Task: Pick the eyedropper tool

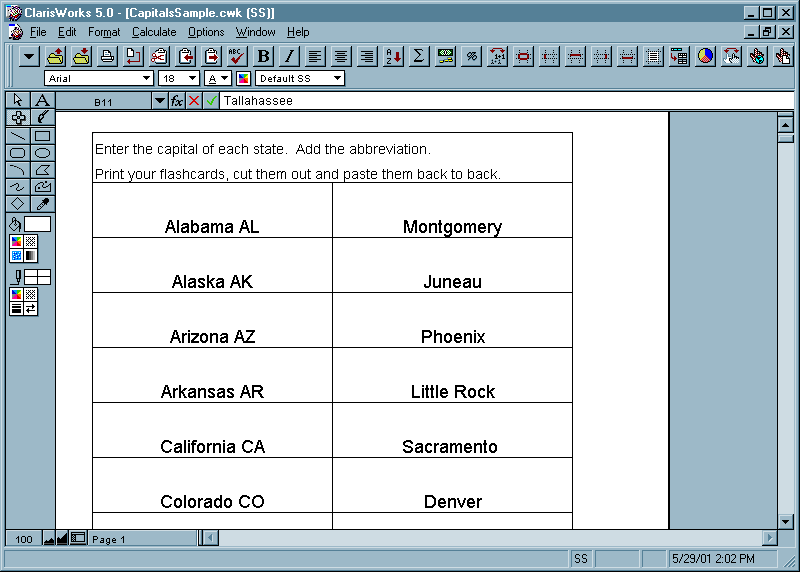Action: point(42,204)
